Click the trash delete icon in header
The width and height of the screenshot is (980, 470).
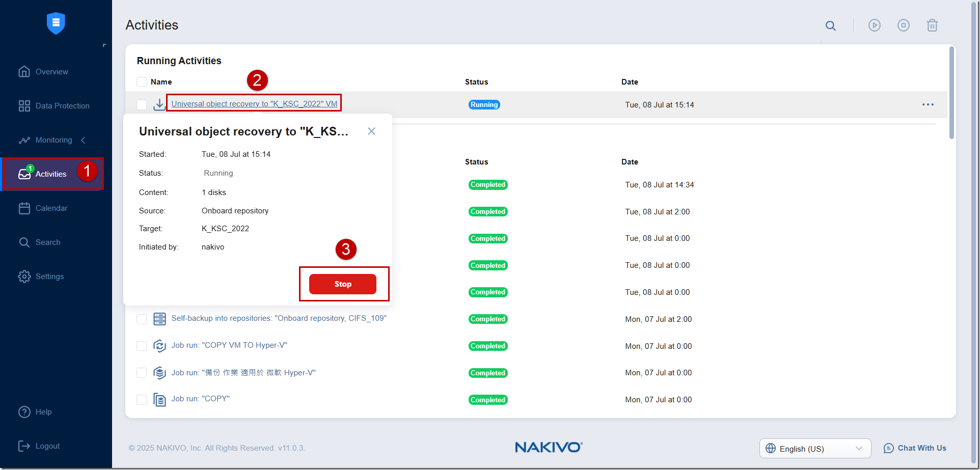(x=932, y=25)
